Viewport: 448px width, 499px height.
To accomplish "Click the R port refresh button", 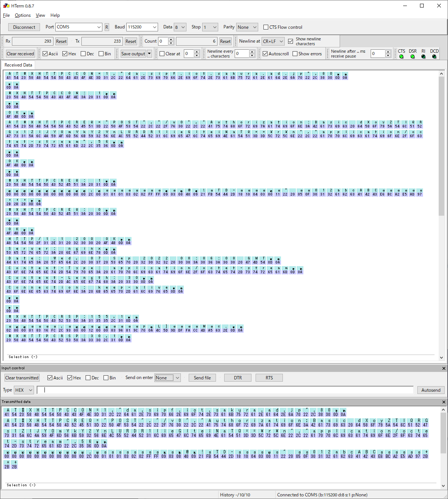I will (x=107, y=27).
